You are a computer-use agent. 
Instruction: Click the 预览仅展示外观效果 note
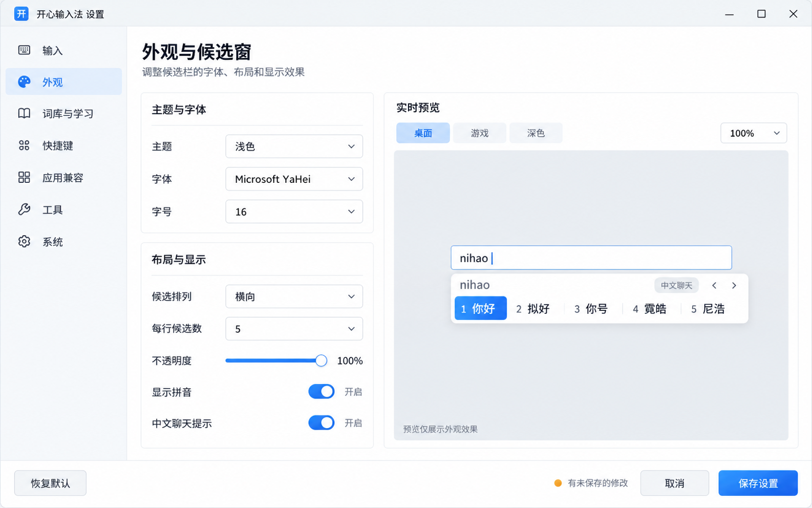pos(440,429)
